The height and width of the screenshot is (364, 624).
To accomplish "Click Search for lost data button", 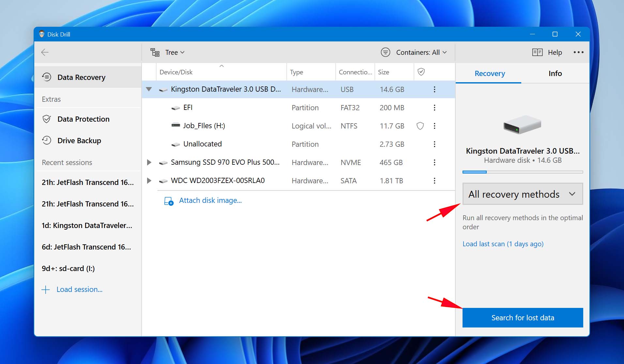I will pyautogui.click(x=523, y=317).
